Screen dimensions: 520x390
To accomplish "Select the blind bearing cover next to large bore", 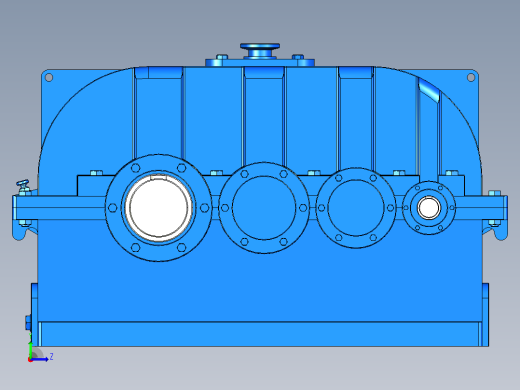I will tap(264, 208).
